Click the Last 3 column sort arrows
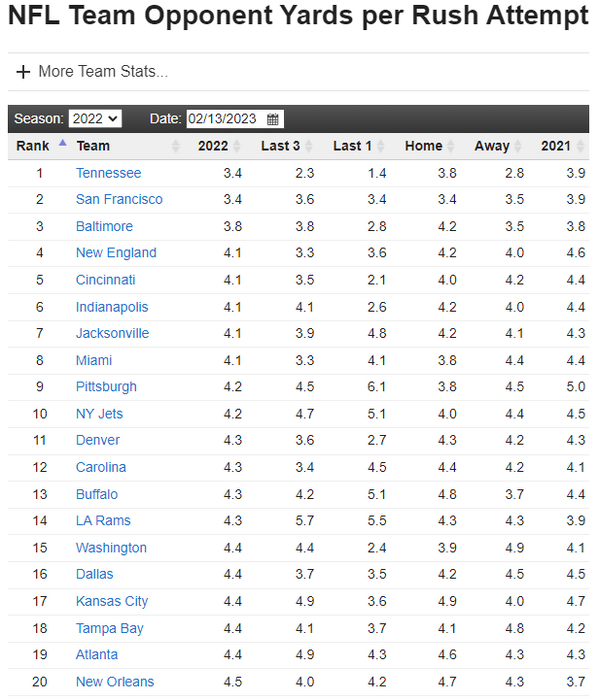The height and width of the screenshot is (700, 599). click(308, 146)
